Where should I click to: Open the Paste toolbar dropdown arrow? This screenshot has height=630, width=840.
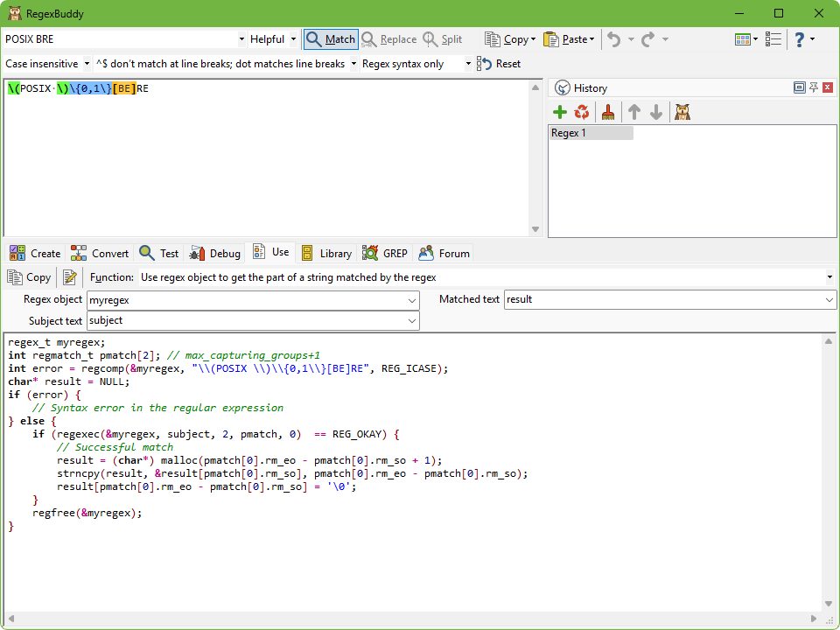coord(591,39)
